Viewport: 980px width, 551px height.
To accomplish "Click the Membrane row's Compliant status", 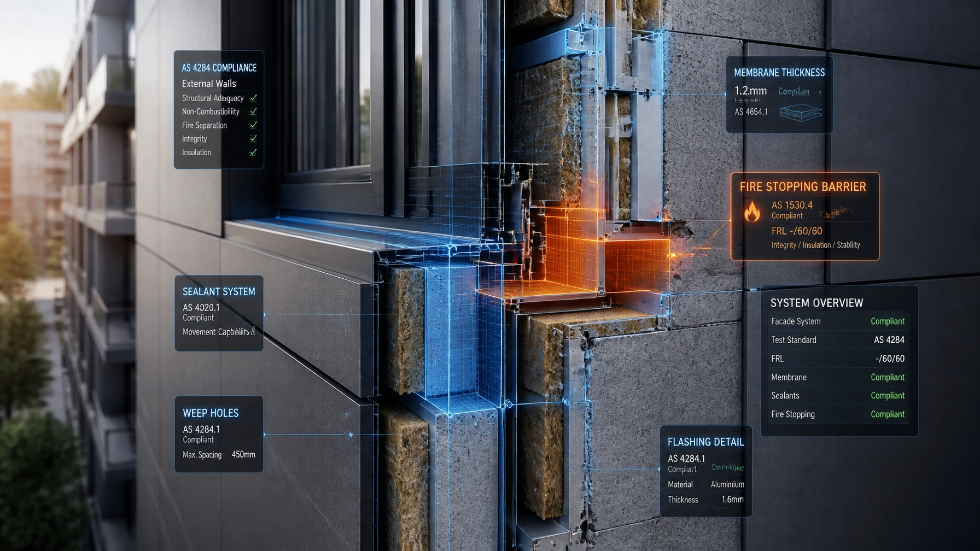I will click(888, 377).
